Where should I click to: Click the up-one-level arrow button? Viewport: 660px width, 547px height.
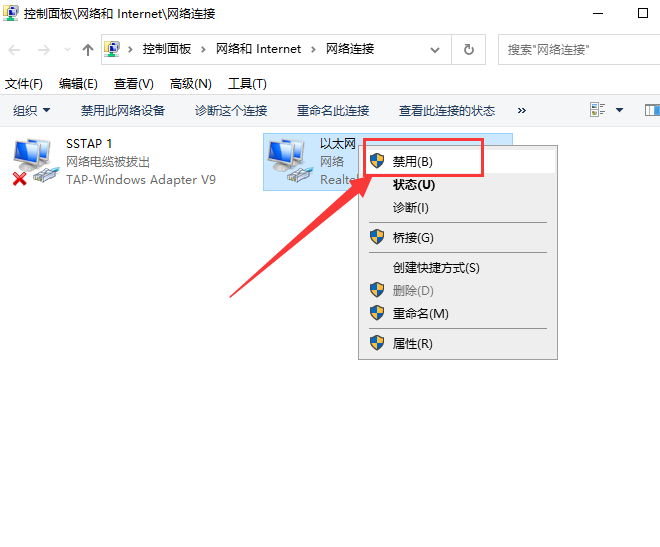87,50
